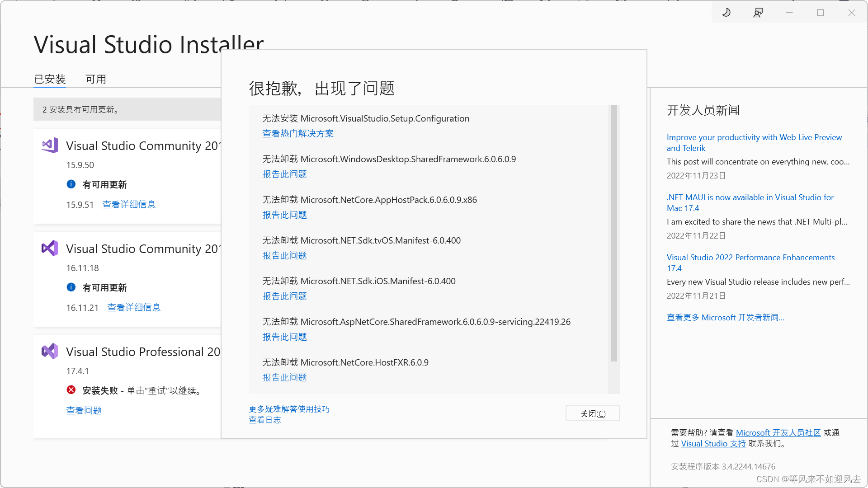Viewport: 868px width, 488px height.
Task: Open 查看详细信息 for version 16.11.21
Action: point(134,308)
